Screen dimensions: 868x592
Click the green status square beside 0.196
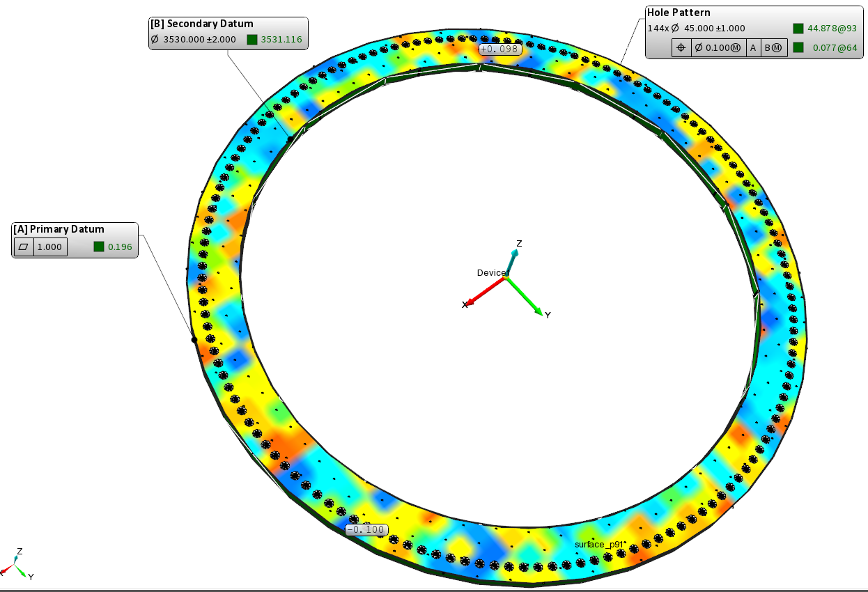point(99,247)
